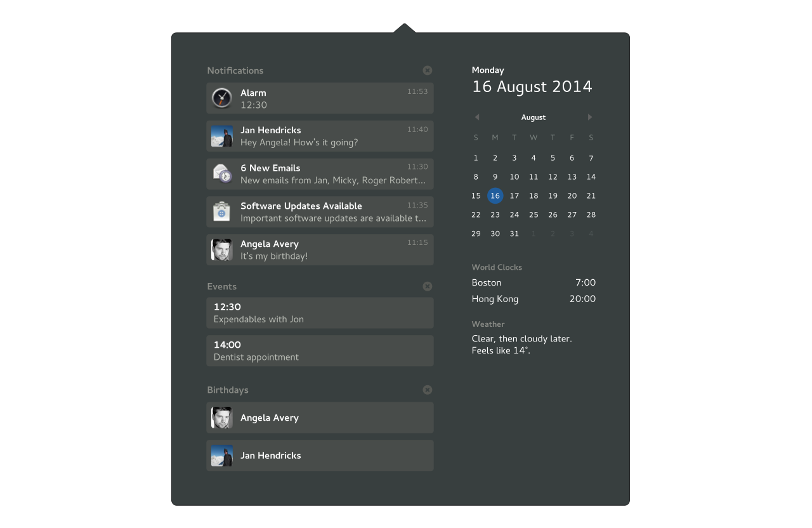Viewport: 812px width, 528px height.
Task: Click the Alarm clock icon
Action: pyautogui.click(x=222, y=98)
